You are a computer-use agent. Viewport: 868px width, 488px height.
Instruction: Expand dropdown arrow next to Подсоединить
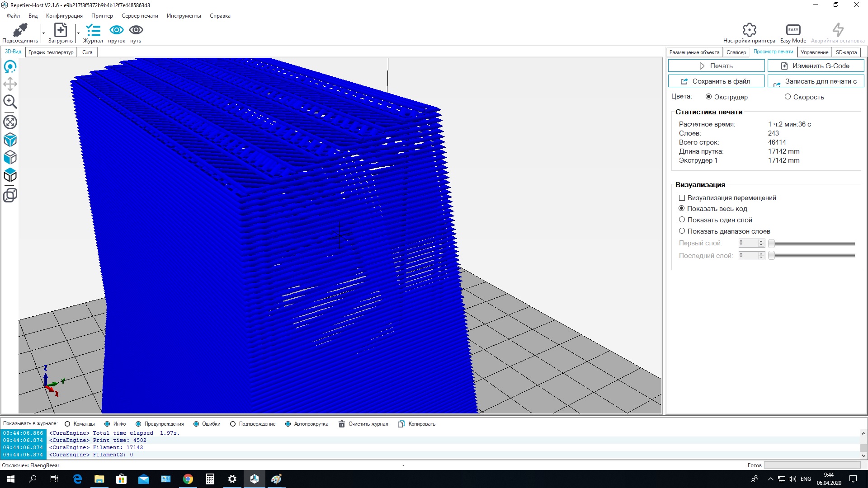(x=43, y=33)
